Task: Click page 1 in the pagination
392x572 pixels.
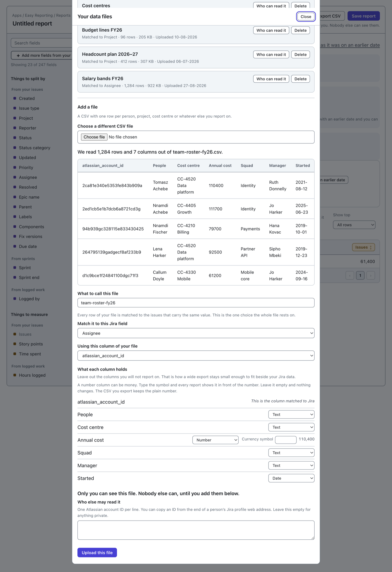Action: (360, 275)
